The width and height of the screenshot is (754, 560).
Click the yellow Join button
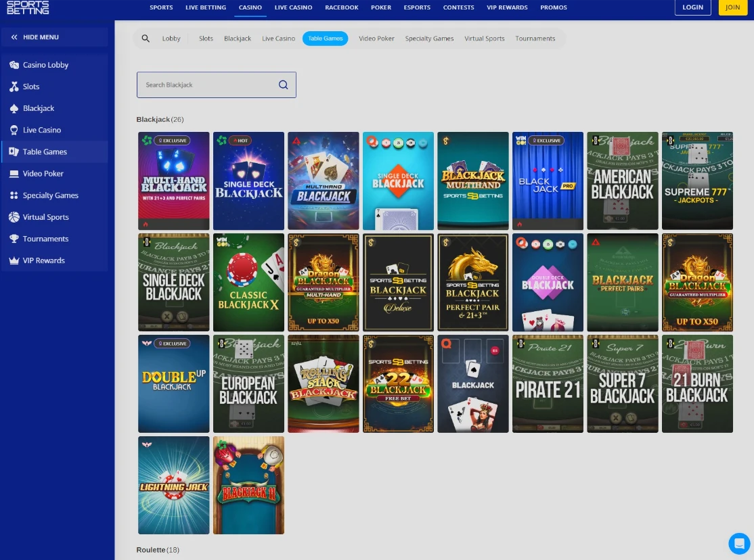point(732,7)
